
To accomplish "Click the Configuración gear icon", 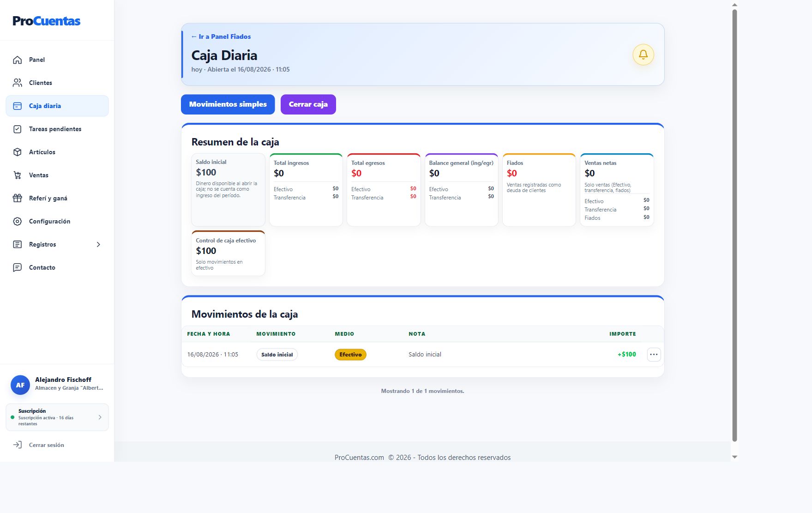I will tap(18, 221).
